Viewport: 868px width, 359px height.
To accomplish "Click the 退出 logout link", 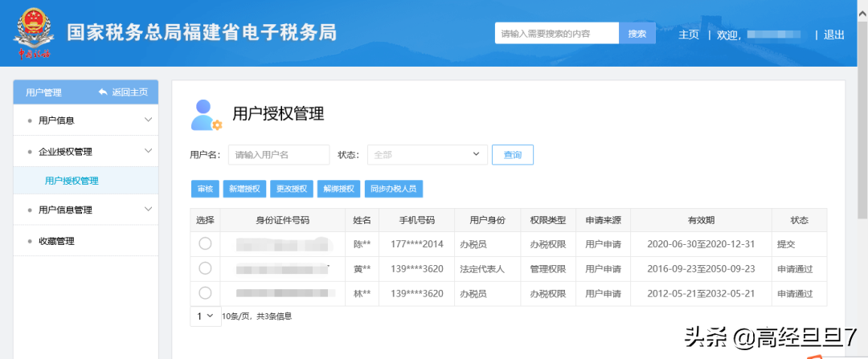I will pyautogui.click(x=833, y=35).
